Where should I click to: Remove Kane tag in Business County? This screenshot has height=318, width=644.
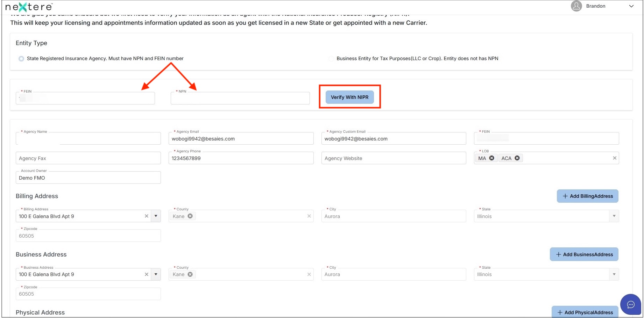coord(190,274)
